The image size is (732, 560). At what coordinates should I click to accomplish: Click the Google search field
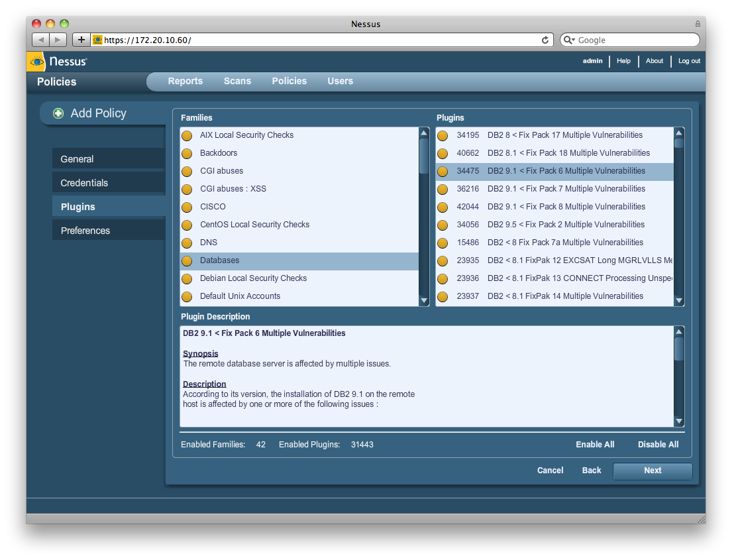pos(630,40)
